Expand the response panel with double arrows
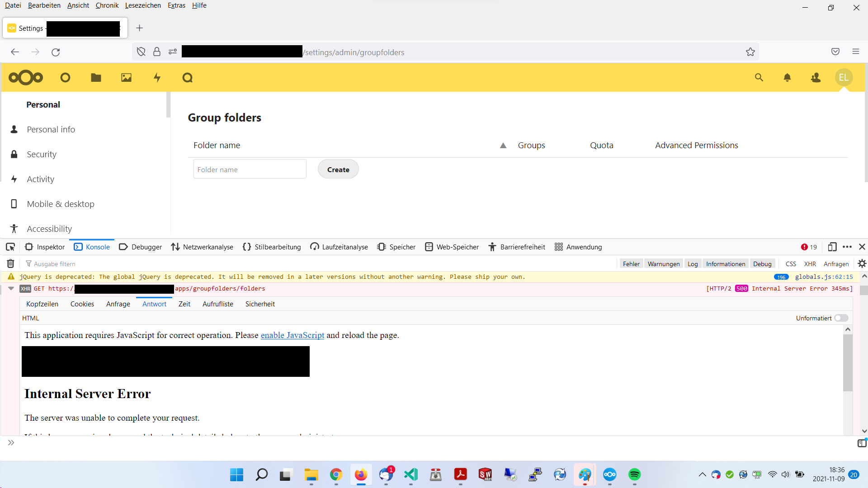The height and width of the screenshot is (488, 868). (x=11, y=442)
